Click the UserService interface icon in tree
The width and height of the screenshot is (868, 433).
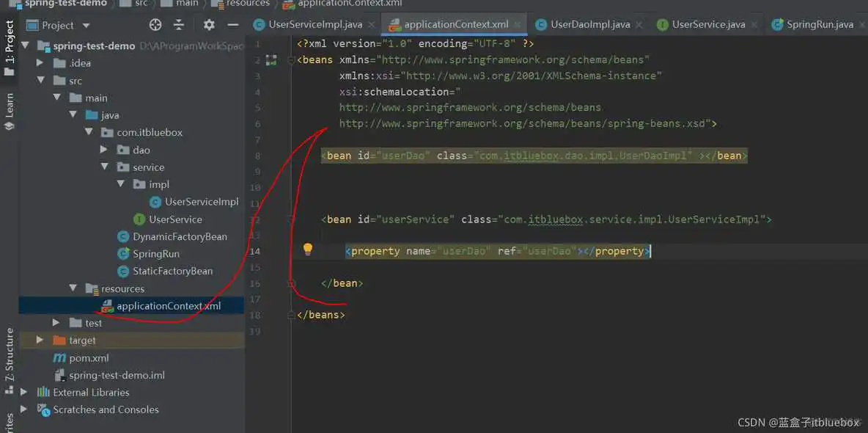click(139, 219)
